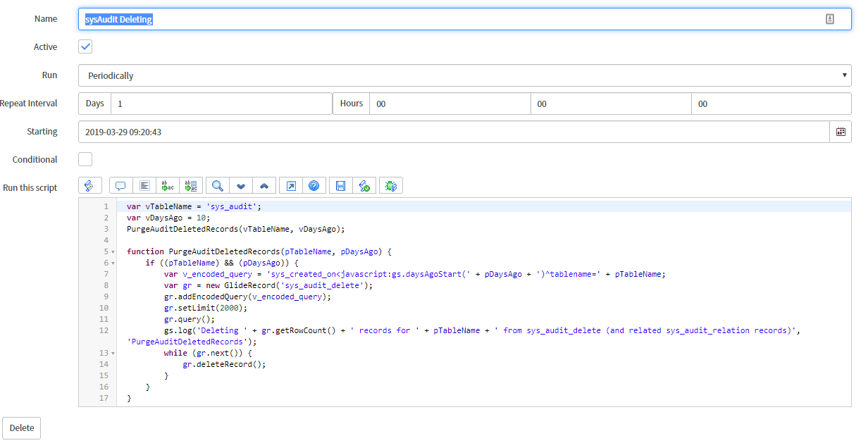This screenshot has width=868, height=443.
Task: Click the "Name" field label
Action: [46, 18]
